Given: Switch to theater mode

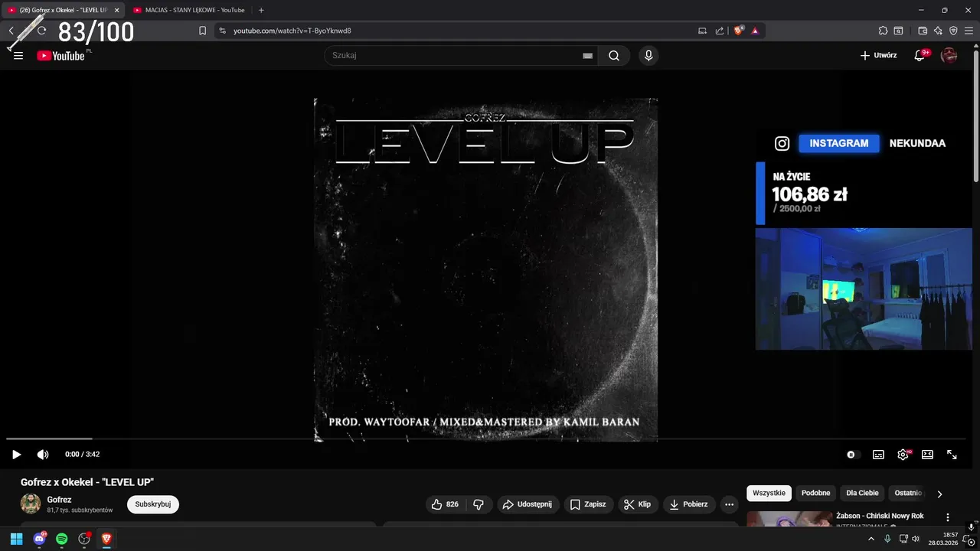Looking at the screenshot, I should click(x=927, y=455).
